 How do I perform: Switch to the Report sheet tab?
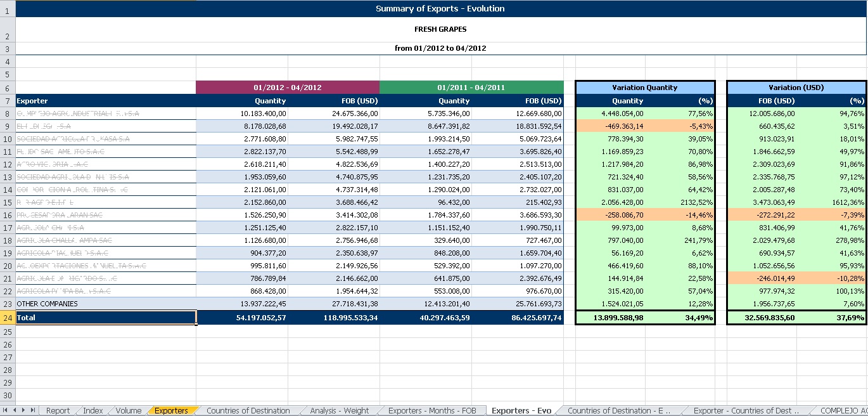[58, 410]
